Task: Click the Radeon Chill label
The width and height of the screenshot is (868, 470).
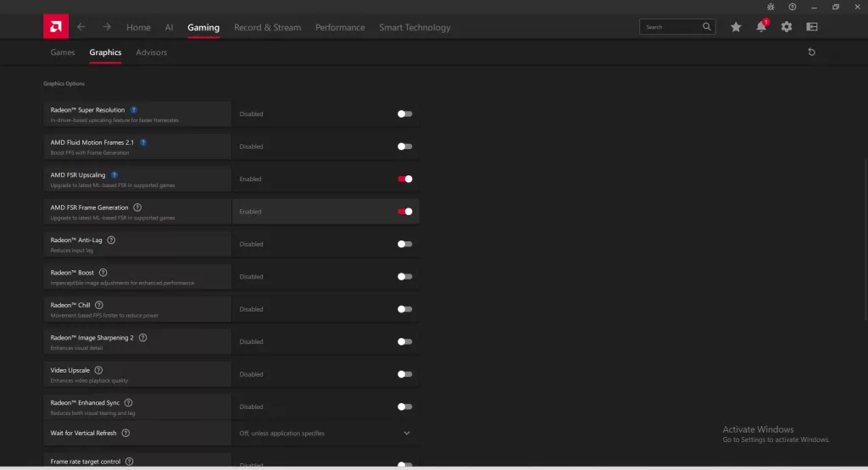Action: pos(70,305)
